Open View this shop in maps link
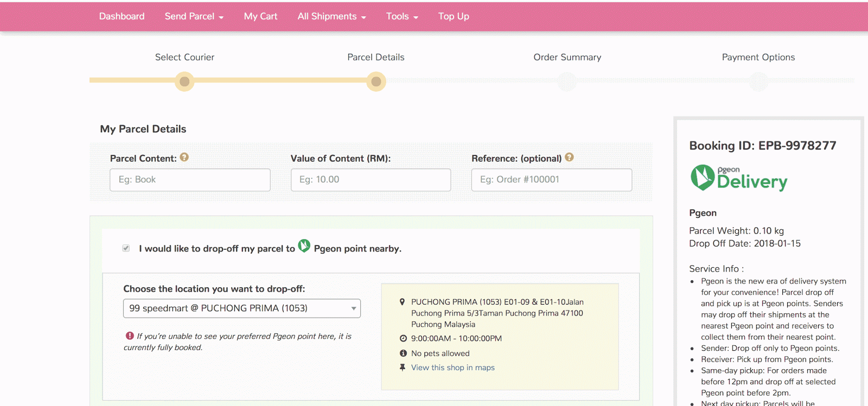The image size is (868, 406). tap(453, 368)
